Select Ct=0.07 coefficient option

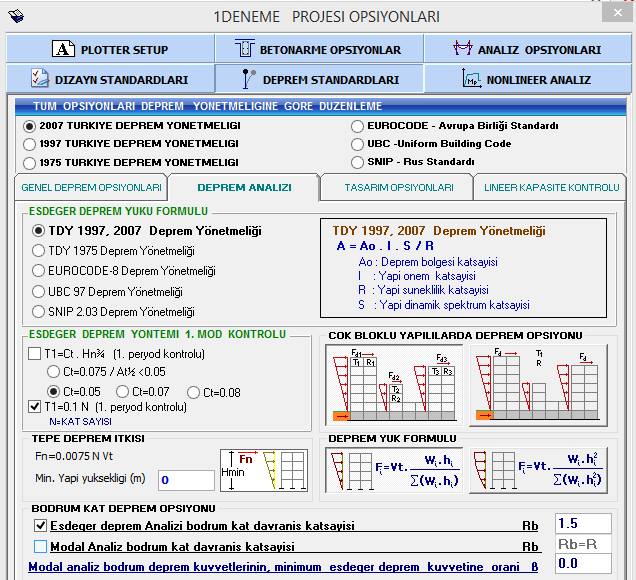[124, 391]
